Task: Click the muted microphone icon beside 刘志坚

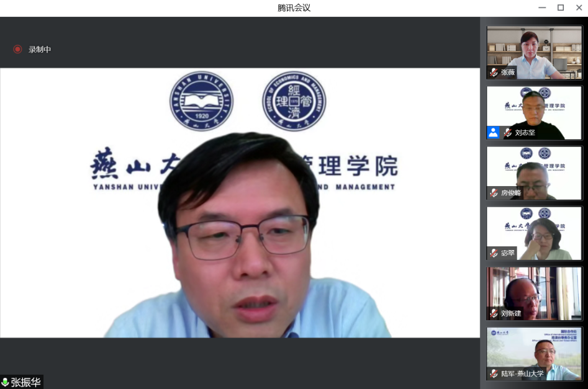Action: pyautogui.click(x=507, y=133)
